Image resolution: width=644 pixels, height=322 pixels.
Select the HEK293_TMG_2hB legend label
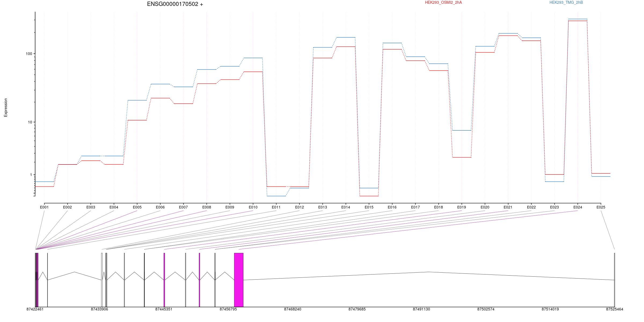point(566,2)
